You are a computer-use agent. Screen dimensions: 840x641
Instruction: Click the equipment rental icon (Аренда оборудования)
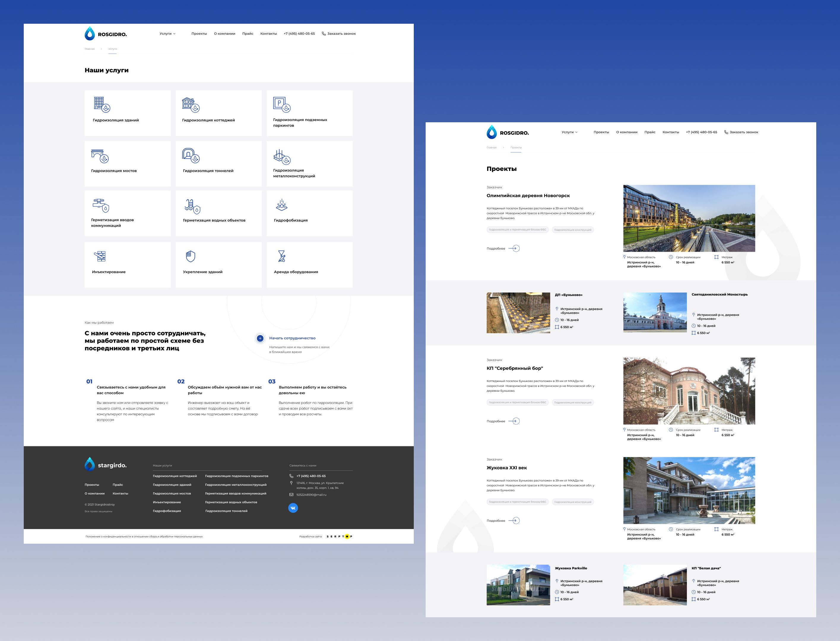[282, 256]
